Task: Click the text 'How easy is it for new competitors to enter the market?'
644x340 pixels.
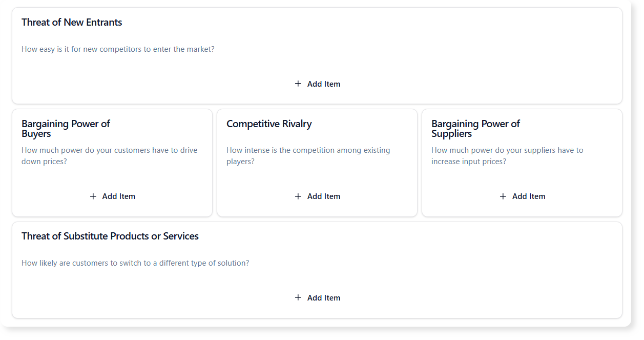Action: pos(118,50)
